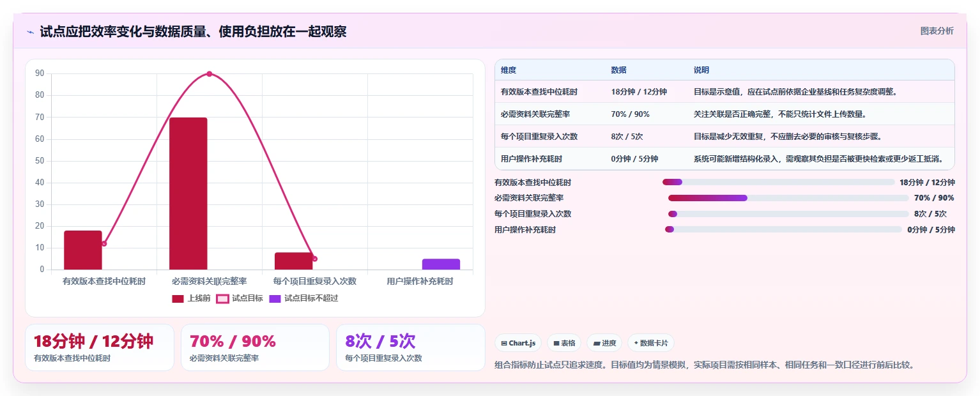980x396 pixels.
Task: Click the 图表分析 label in header
Action: pos(937,31)
